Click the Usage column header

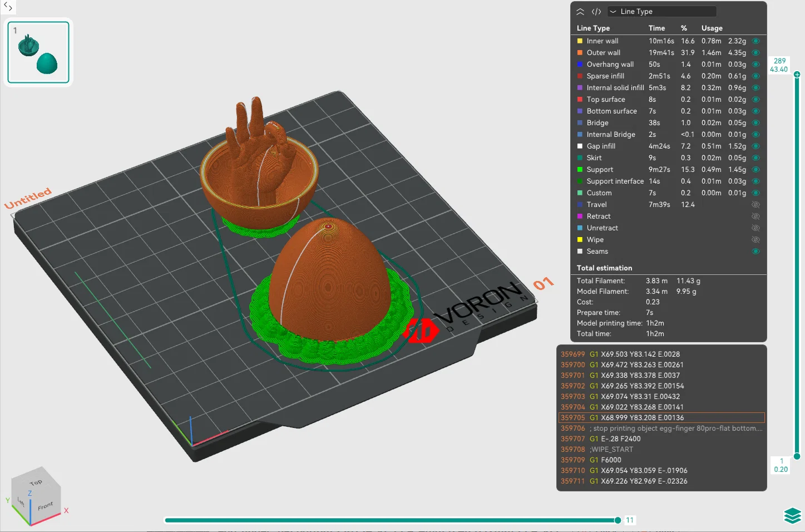click(x=712, y=28)
